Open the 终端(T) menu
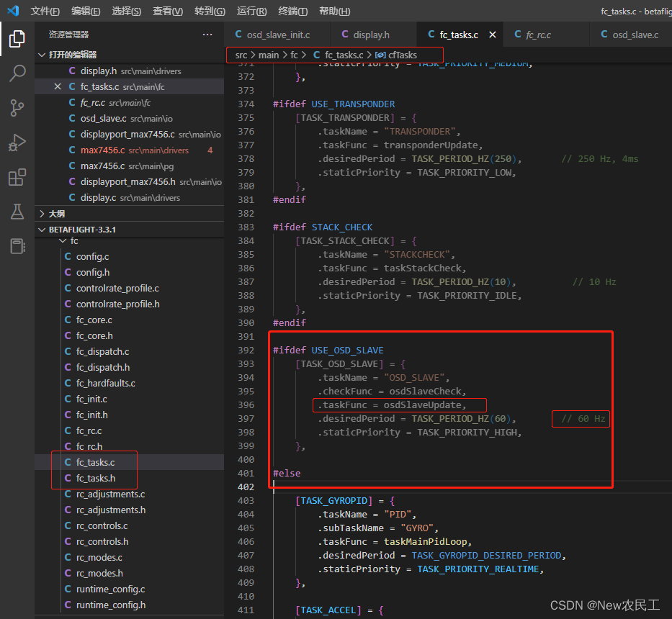The width and height of the screenshot is (672, 619). 292,11
